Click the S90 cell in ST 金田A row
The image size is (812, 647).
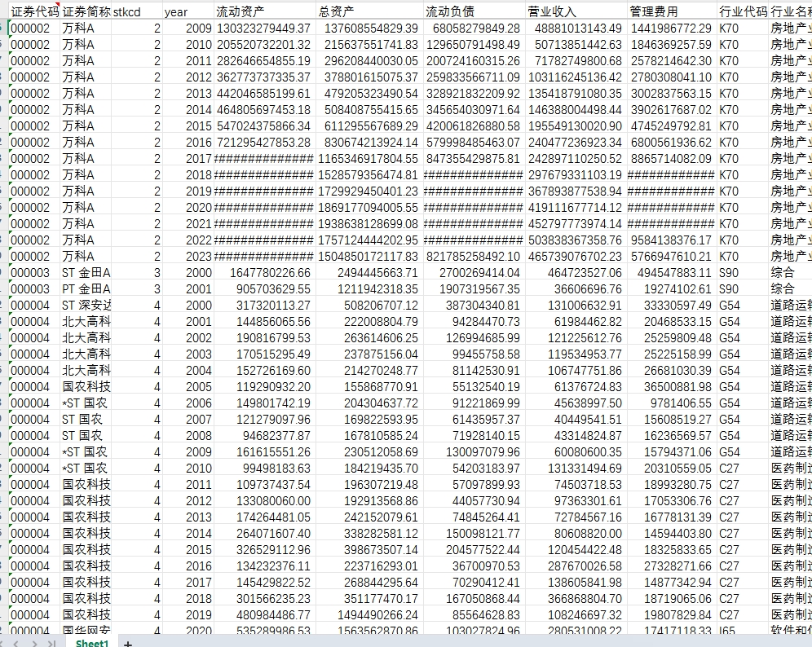tap(742, 273)
